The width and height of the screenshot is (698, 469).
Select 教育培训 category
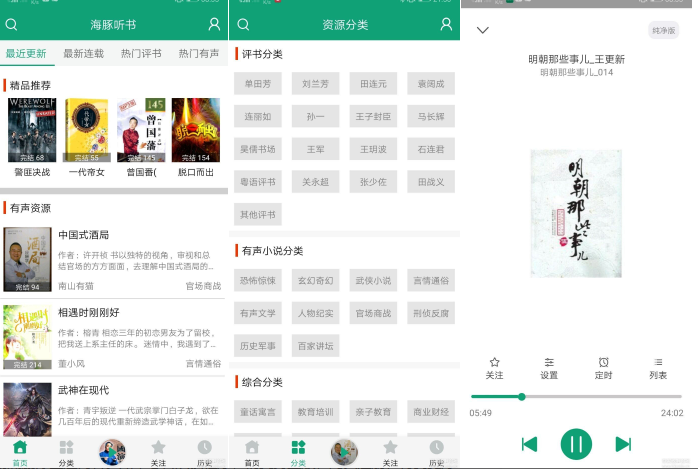tap(316, 412)
